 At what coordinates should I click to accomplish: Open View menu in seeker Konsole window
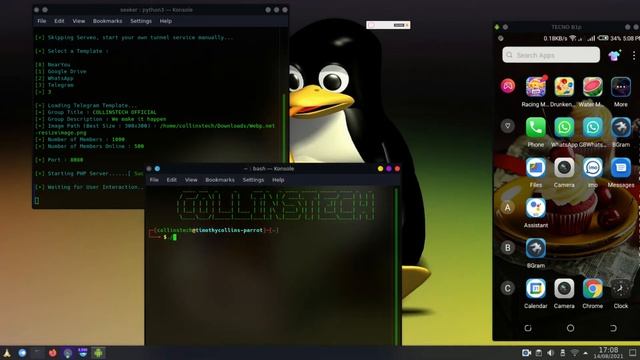[x=79, y=21]
